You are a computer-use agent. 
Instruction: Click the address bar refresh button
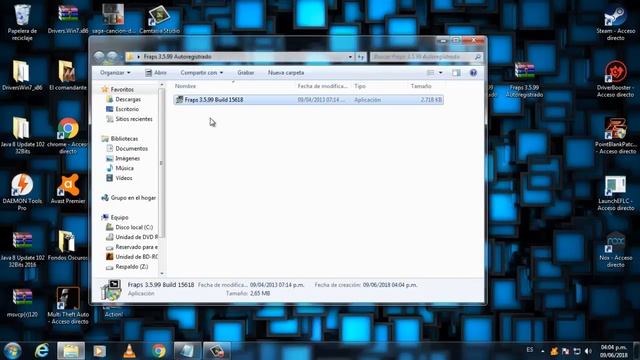point(361,57)
